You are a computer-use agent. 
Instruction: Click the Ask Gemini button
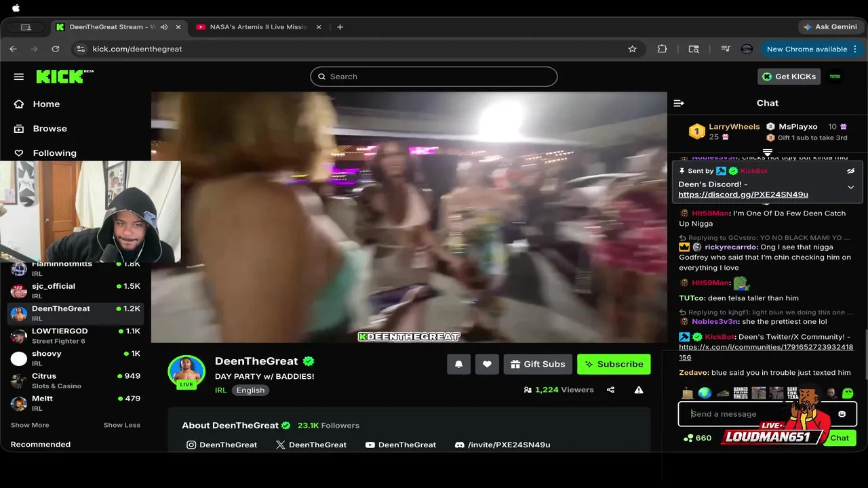[829, 27]
